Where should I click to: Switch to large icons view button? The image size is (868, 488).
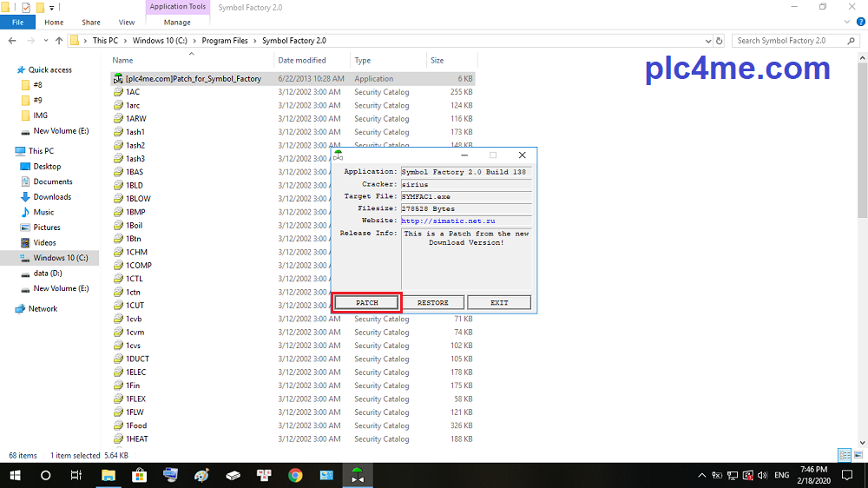(x=858, y=455)
